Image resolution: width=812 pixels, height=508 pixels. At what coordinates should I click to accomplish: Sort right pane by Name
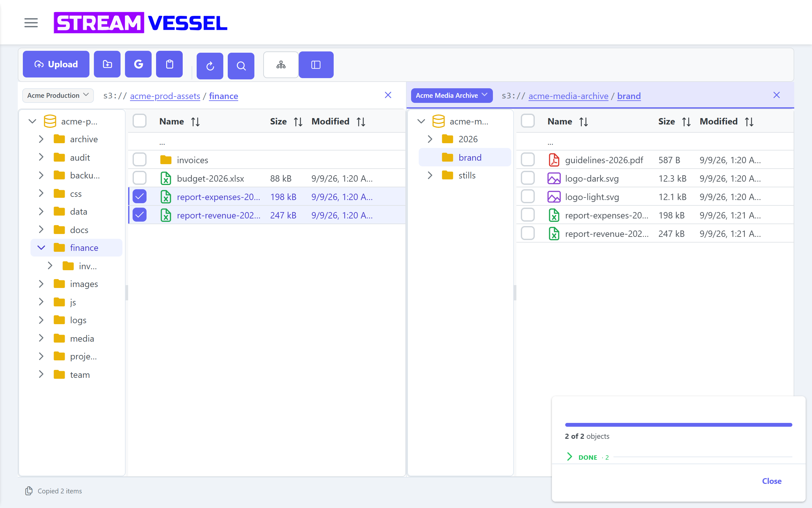pyautogui.click(x=584, y=122)
